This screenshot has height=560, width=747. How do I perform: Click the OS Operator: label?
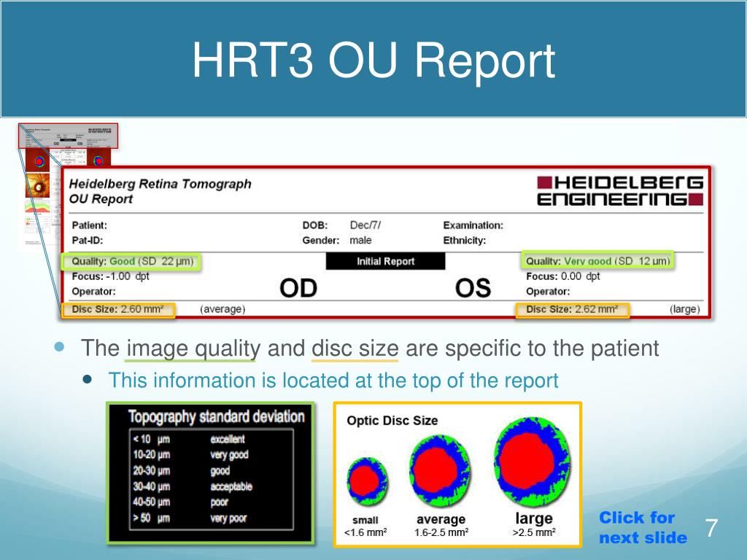[548, 292]
